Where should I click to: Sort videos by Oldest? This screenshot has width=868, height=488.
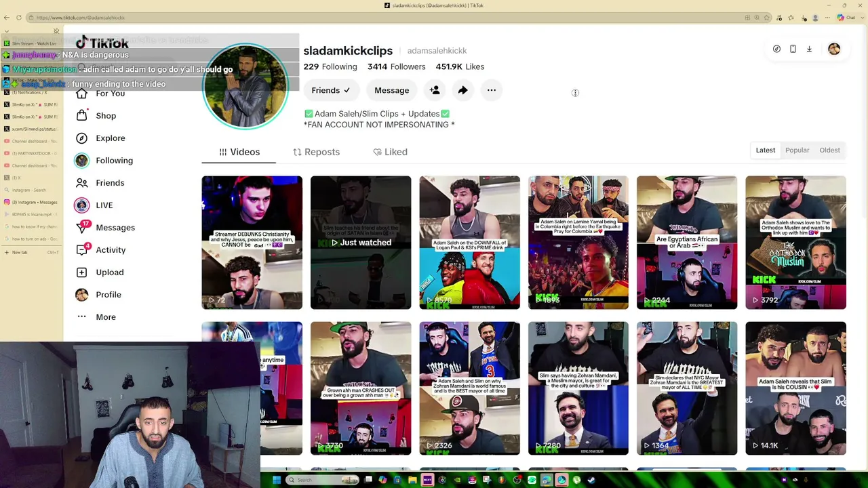pyautogui.click(x=829, y=150)
